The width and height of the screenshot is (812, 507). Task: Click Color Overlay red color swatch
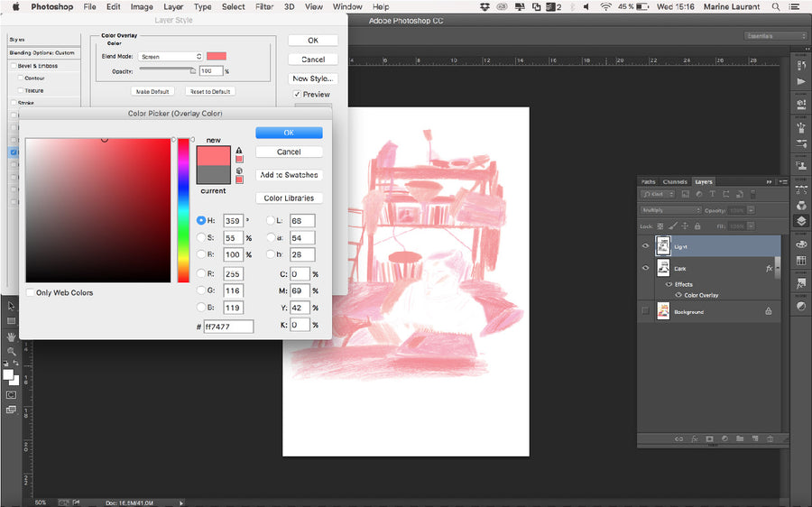pos(217,56)
